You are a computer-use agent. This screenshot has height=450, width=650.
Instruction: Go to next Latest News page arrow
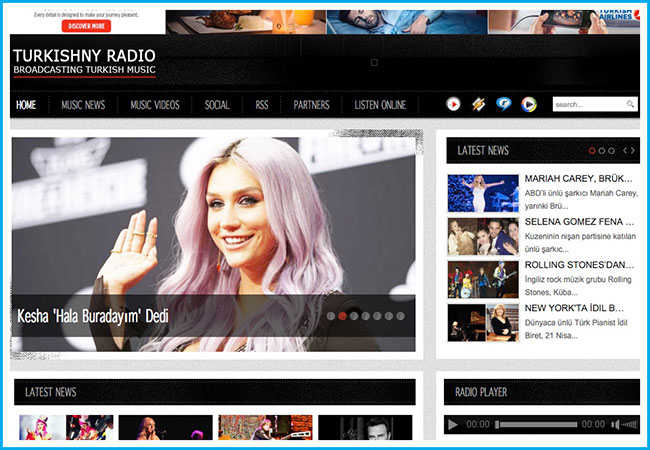pyautogui.click(x=633, y=150)
